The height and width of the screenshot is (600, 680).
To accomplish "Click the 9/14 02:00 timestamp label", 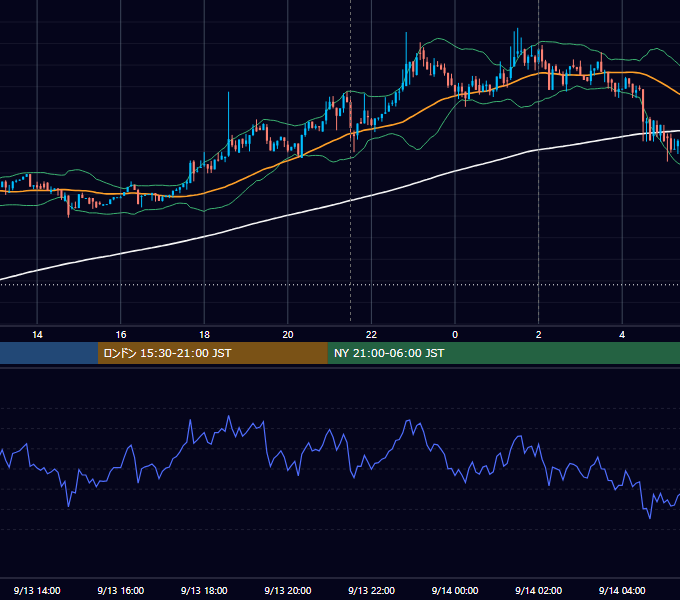I will tap(539, 590).
